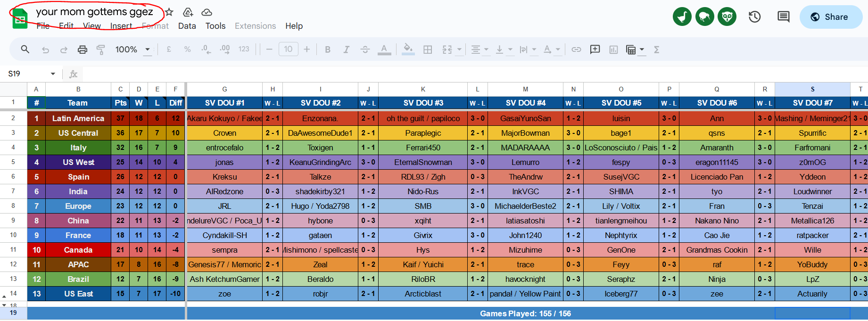Open the comments panel icon
Viewport: 868px width, 321px height.
point(783,17)
